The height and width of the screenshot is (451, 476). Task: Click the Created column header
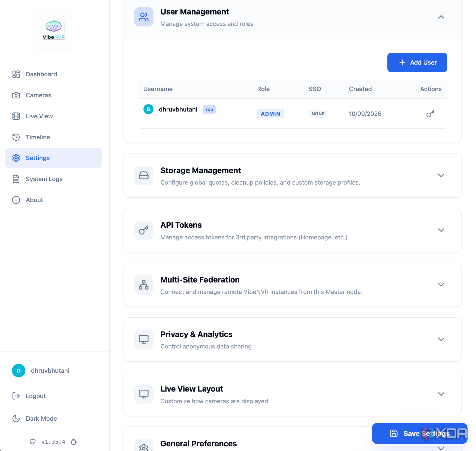pos(360,89)
